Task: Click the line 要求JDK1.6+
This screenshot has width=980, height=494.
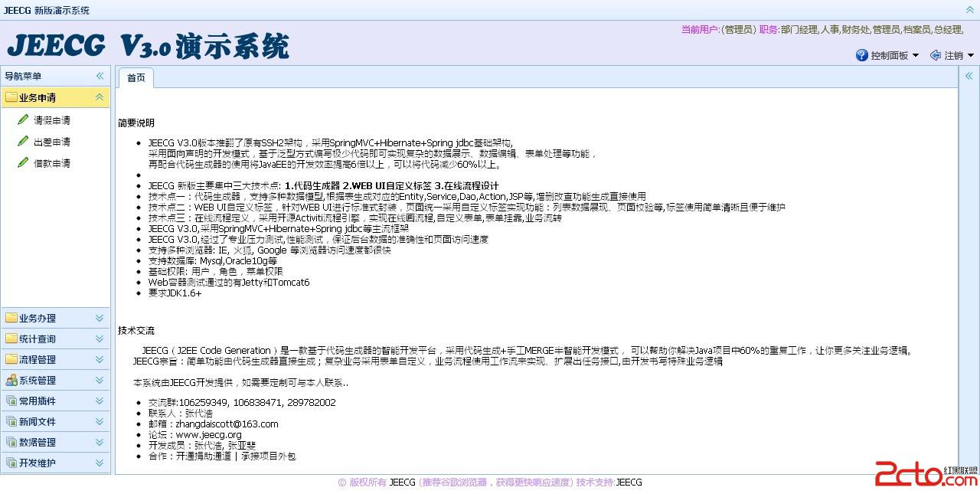Action: click(x=175, y=293)
